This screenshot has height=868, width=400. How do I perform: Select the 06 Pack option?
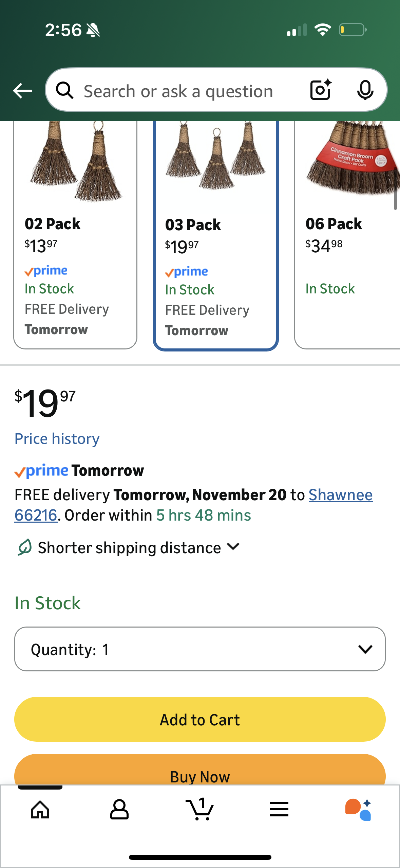pyautogui.click(x=347, y=234)
